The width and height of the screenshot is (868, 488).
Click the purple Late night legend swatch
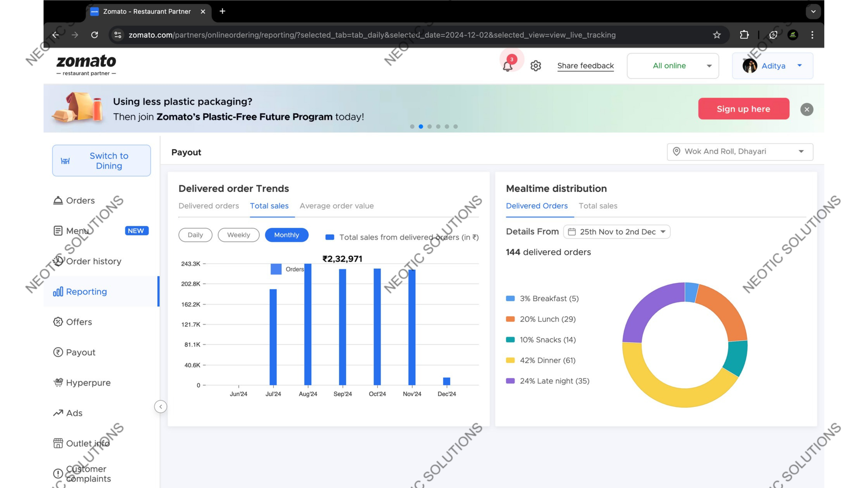click(510, 381)
